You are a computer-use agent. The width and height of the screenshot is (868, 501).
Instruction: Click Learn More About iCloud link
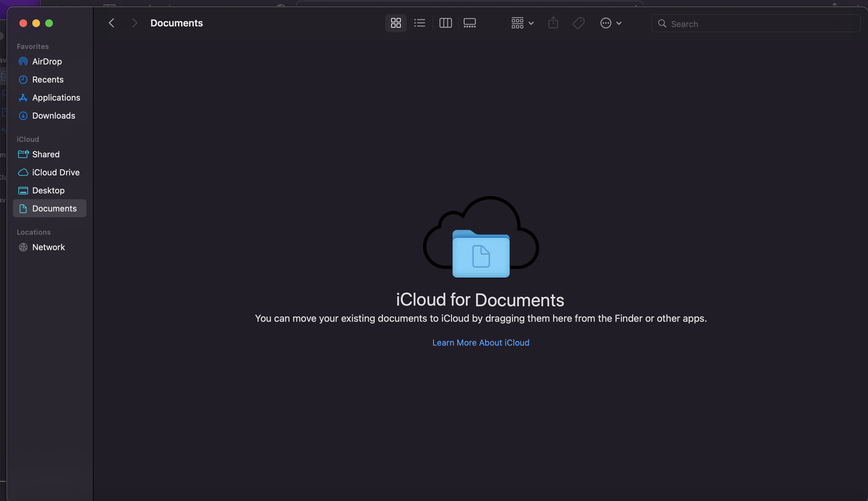pos(481,342)
